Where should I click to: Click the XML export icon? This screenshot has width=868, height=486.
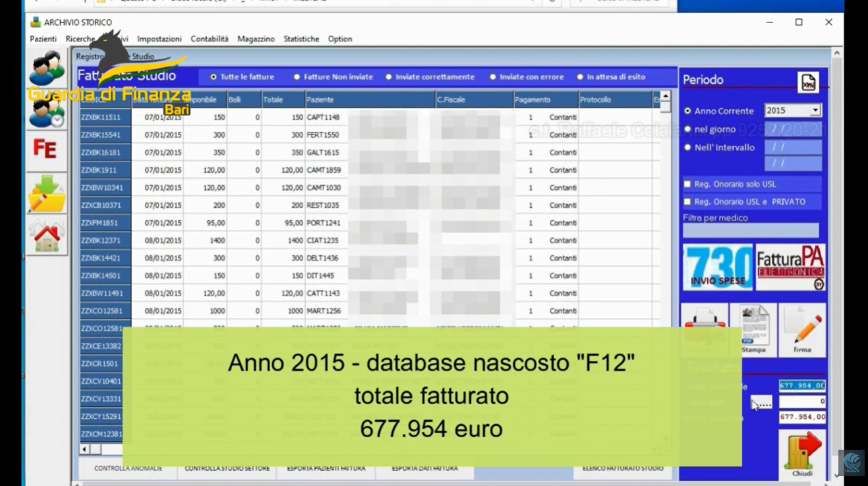808,82
